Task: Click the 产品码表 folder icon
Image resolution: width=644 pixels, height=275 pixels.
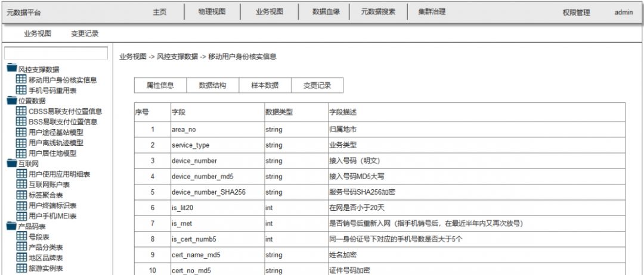Action: point(12,226)
